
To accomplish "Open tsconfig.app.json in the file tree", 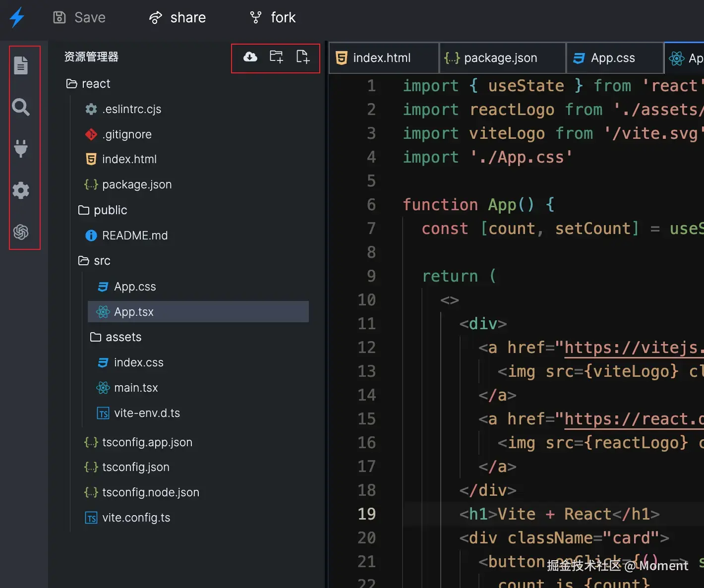I will (138, 442).
